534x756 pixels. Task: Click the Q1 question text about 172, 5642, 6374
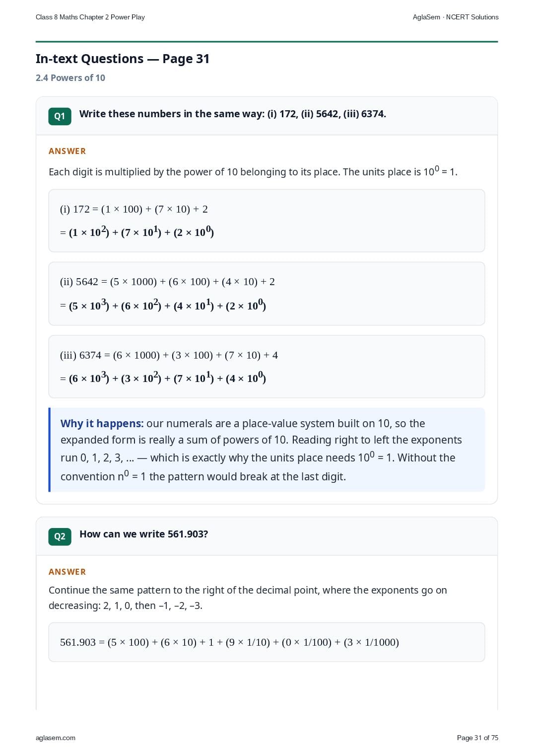click(x=233, y=114)
